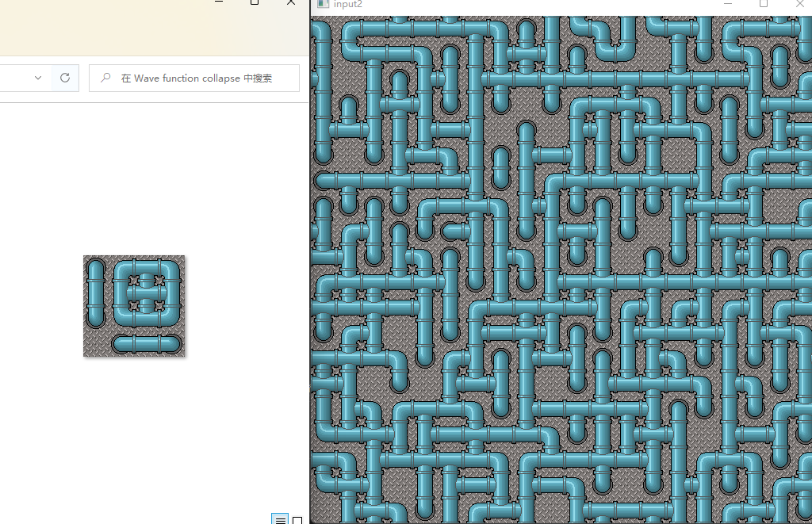Image resolution: width=812 pixels, height=524 pixels.
Task: Click the input2 title bar text
Action: point(347,5)
